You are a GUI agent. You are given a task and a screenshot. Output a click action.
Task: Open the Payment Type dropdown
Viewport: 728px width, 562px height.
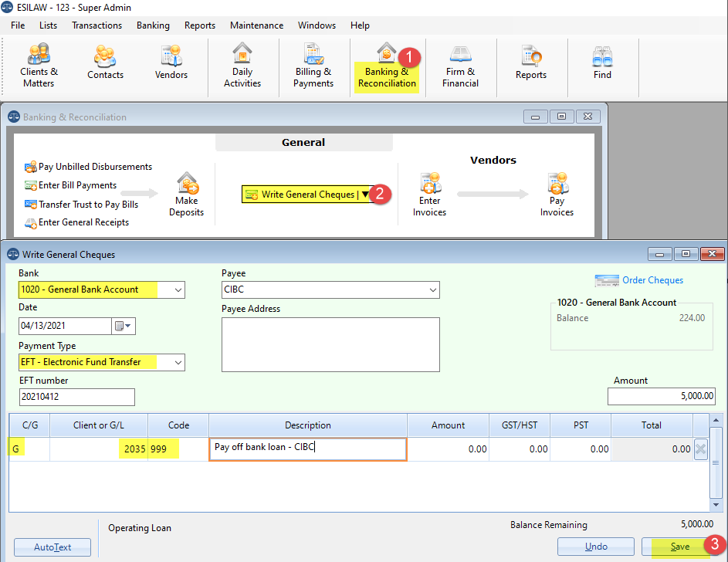pyautogui.click(x=178, y=363)
